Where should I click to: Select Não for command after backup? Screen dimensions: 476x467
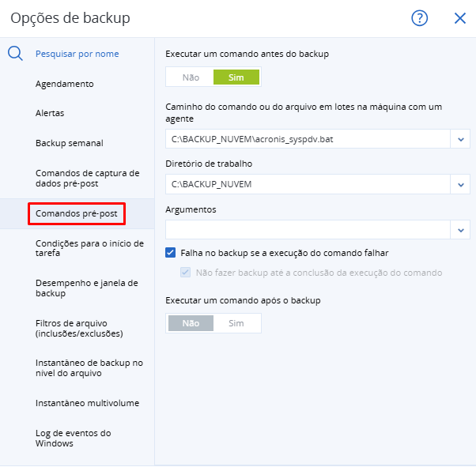pos(191,323)
